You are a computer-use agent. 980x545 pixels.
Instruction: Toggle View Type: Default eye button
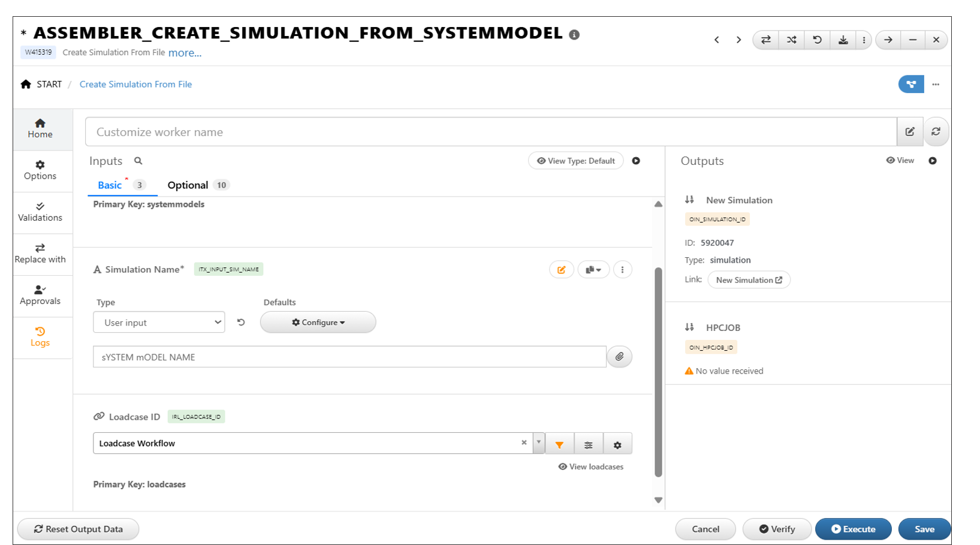point(575,161)
